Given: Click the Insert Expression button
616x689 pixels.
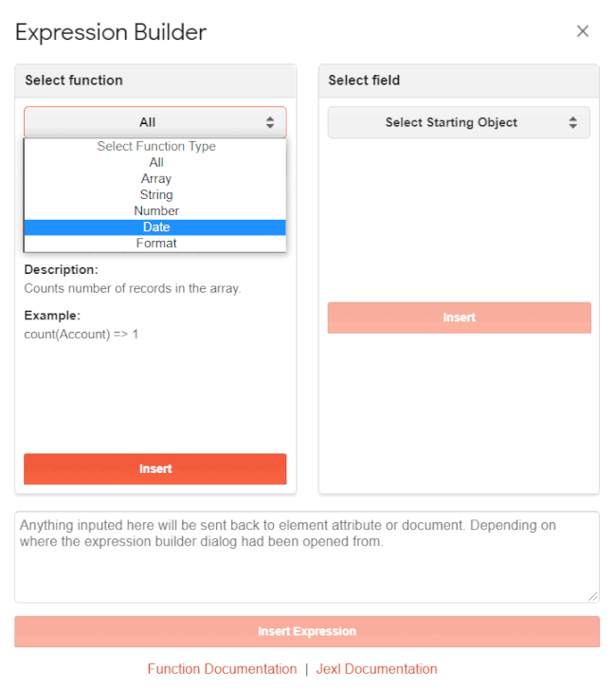Looking at the screenshot, I should 307,631.
